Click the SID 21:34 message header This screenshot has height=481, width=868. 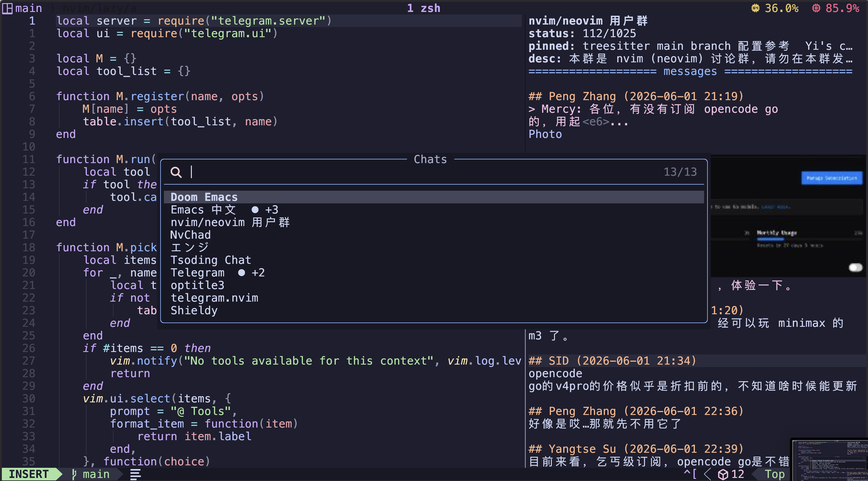pos(613,361)
